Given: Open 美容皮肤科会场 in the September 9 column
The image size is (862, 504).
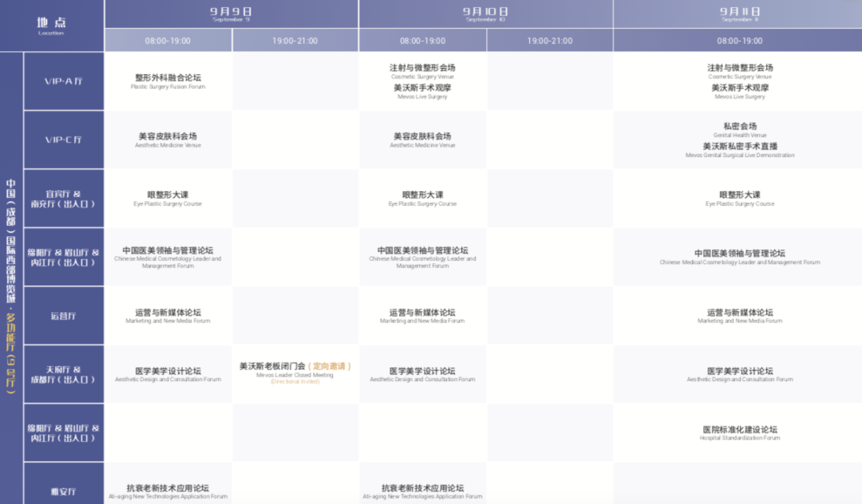Looking at the screenshot, I should pyautogui.click(x=168, y=140).
